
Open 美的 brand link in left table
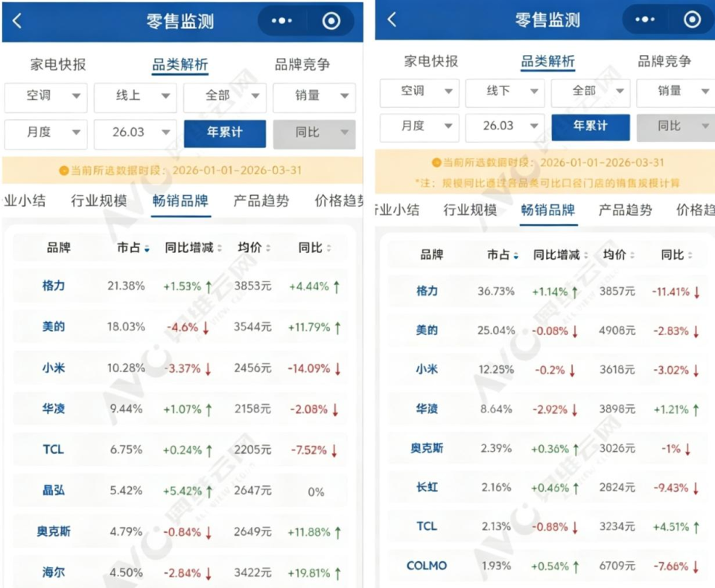pos(54,326)
